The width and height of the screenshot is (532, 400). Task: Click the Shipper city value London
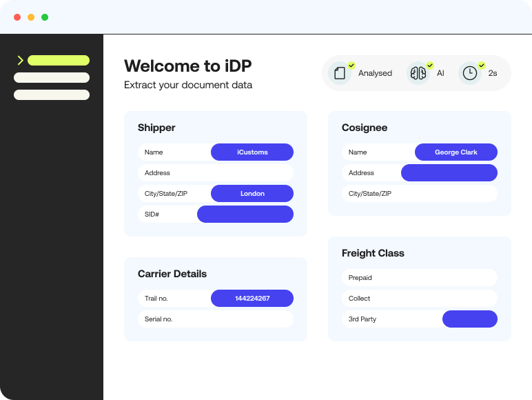tap(252, 194)
